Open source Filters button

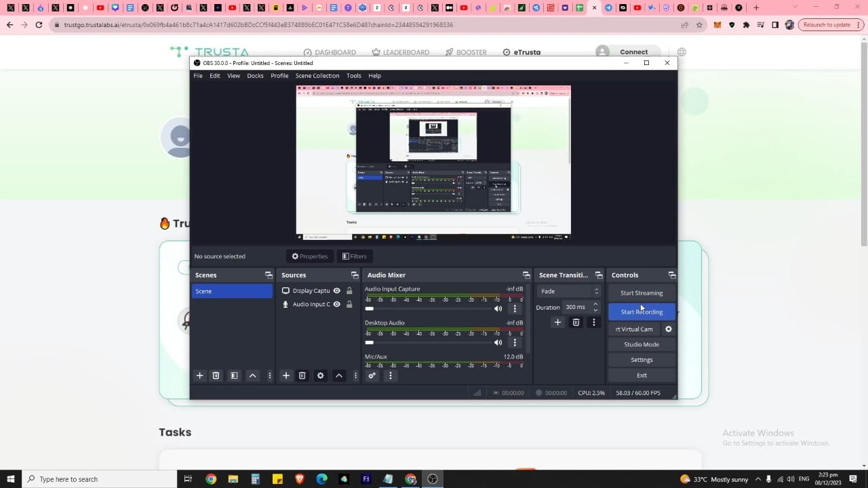coord(354,256)
